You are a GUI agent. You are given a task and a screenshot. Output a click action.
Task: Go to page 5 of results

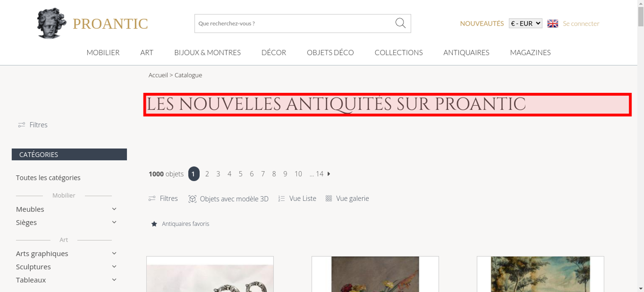coord(241,174)
